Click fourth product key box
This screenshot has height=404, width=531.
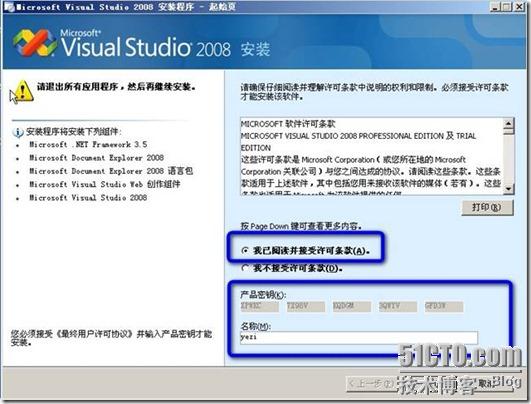398,306
